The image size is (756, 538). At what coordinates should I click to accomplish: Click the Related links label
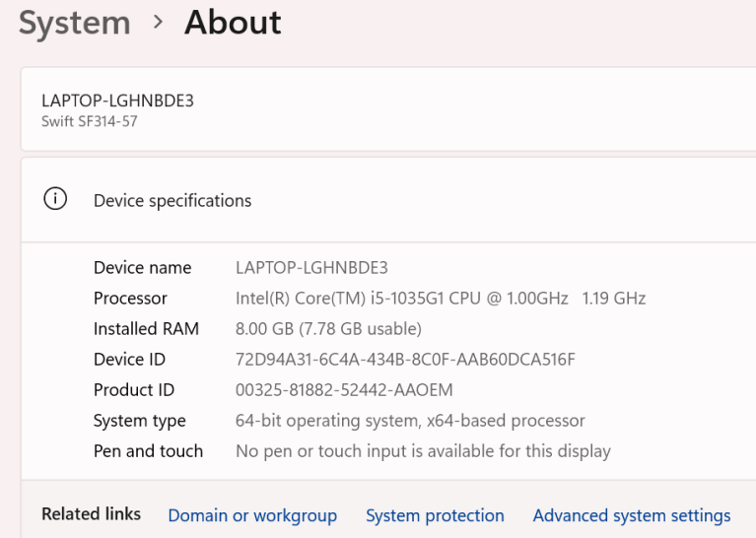pos(91,514)
